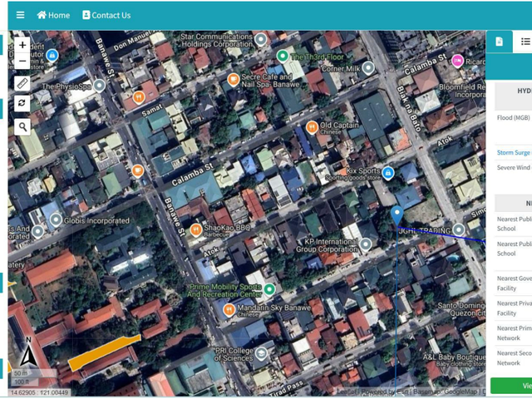Click the coordinates readout 14.62905

[x=40, y=393]
